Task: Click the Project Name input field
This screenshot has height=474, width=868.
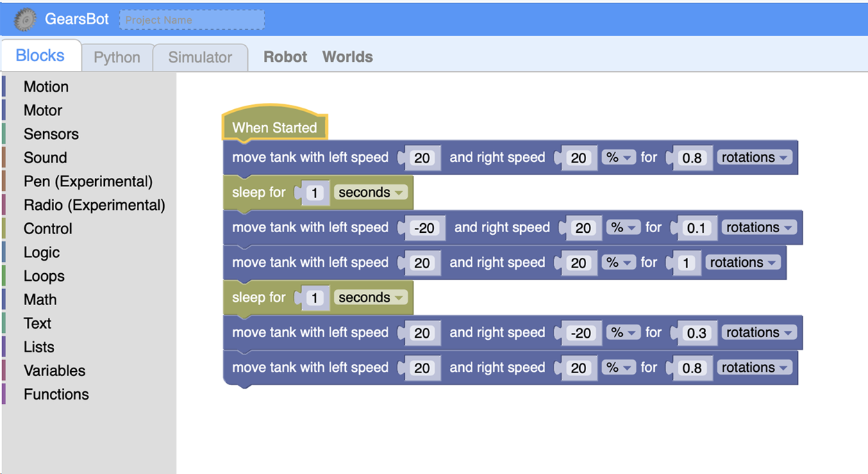Action: click(192, 20)
